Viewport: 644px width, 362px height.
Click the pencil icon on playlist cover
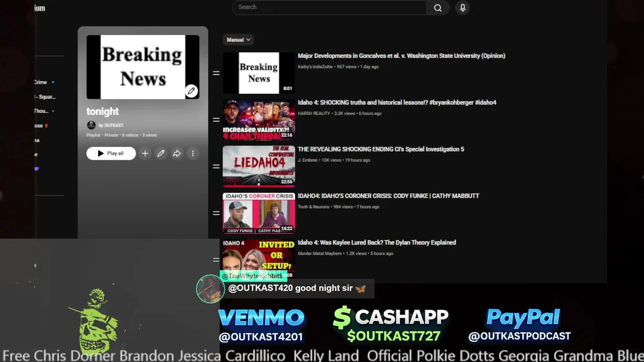pyautogui.click(x=191, y=91)
